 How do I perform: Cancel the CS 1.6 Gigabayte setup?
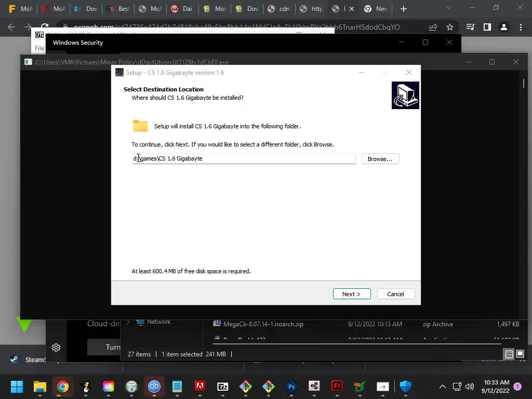point(395,294)
